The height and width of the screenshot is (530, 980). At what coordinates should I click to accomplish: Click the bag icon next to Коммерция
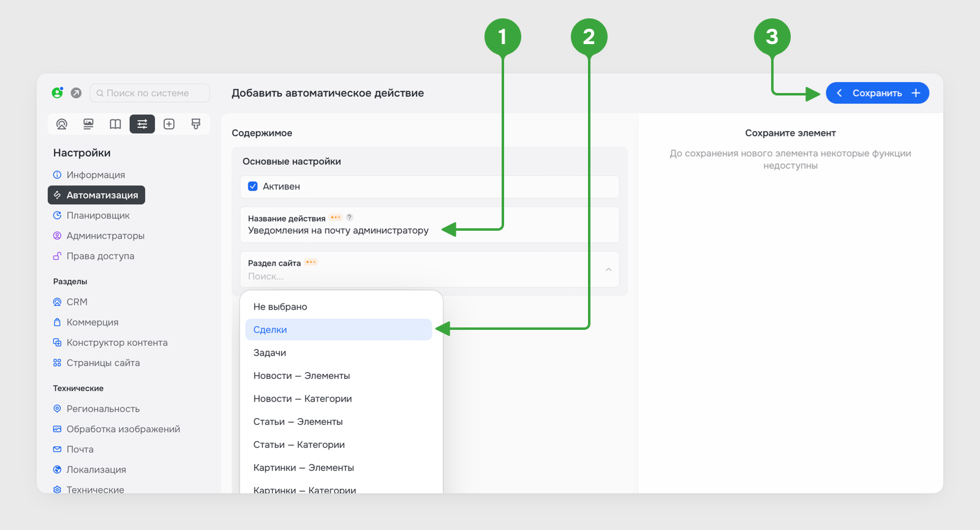(x=57, y=322)
